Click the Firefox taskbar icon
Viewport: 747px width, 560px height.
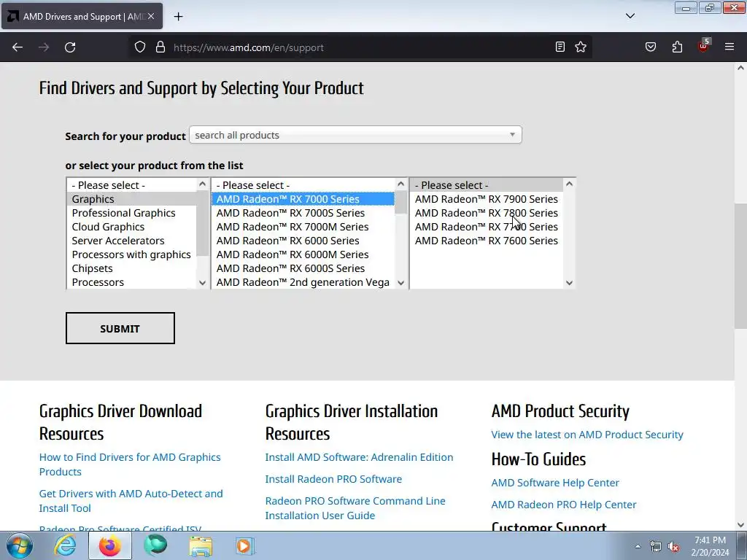(110, 545)
